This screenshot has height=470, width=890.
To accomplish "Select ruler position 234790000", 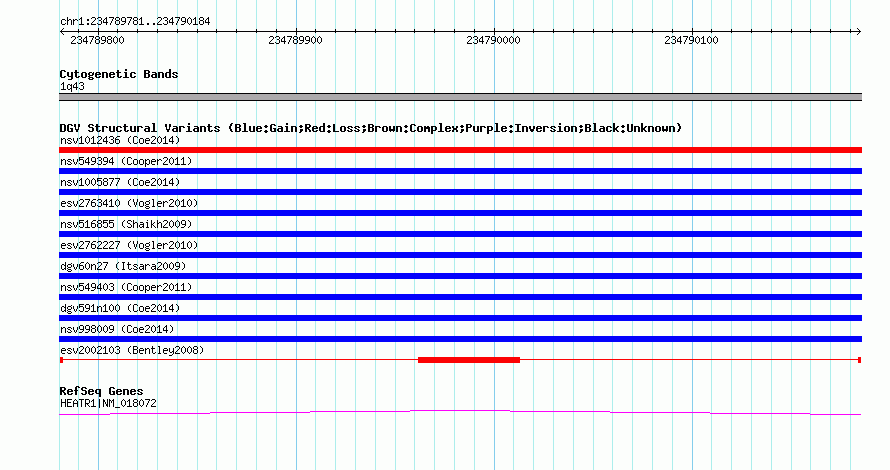I will [x=493, y=40].
